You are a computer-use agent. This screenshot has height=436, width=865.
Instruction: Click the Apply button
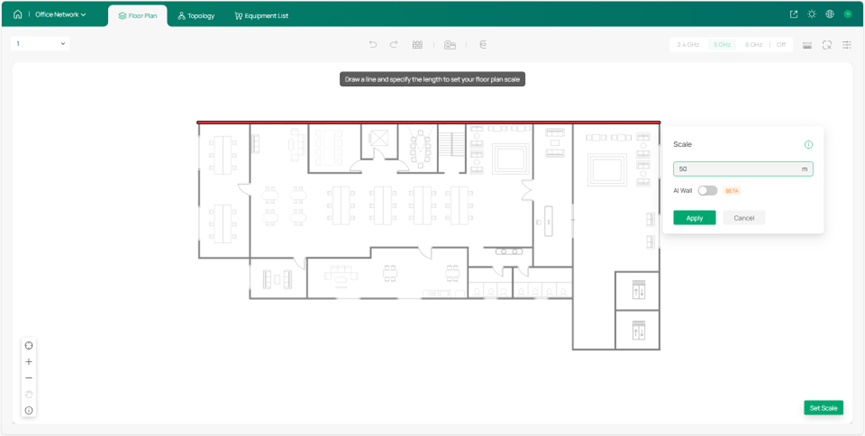(x=694, y=218)
